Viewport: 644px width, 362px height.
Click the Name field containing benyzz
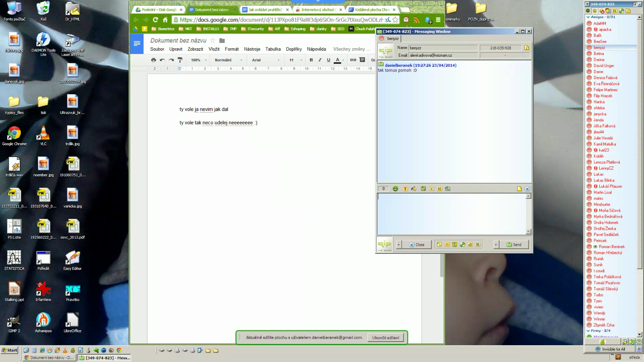point(443,48)
